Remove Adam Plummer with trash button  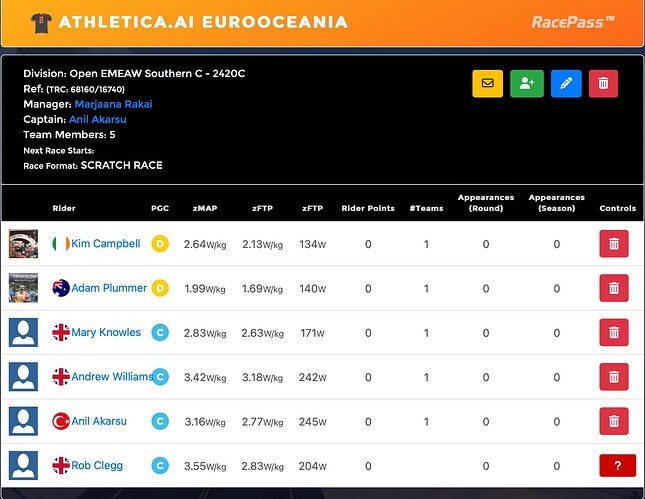click(x=614, y=288)
